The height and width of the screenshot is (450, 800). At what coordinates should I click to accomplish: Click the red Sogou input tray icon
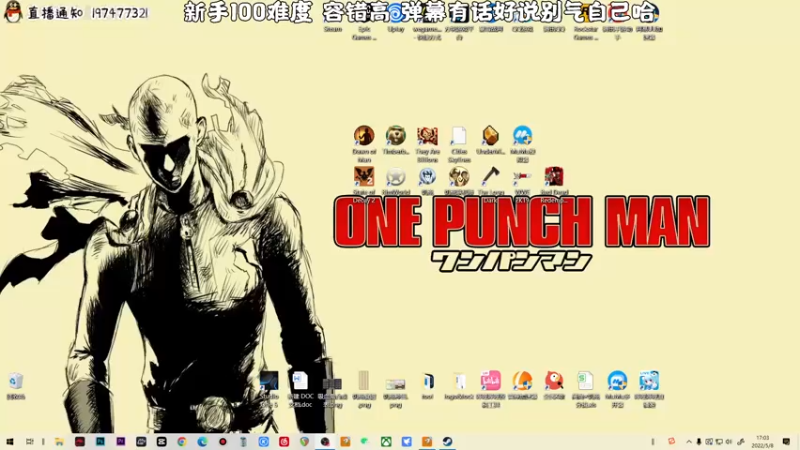(x=671, y=441)
